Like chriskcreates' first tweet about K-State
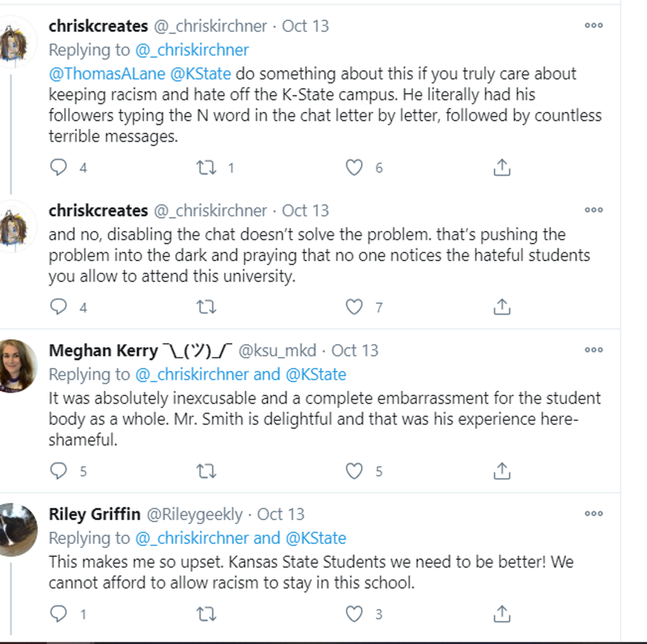 pos(354,167)
